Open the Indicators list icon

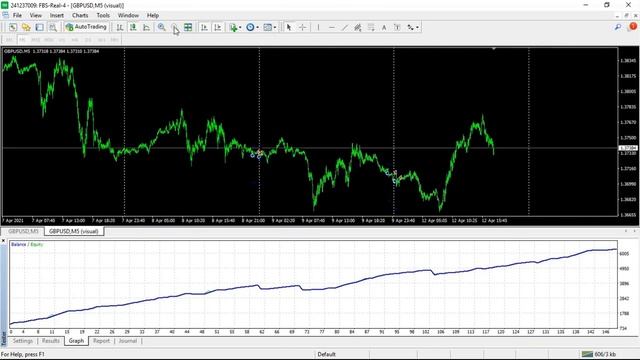point(233,27)
